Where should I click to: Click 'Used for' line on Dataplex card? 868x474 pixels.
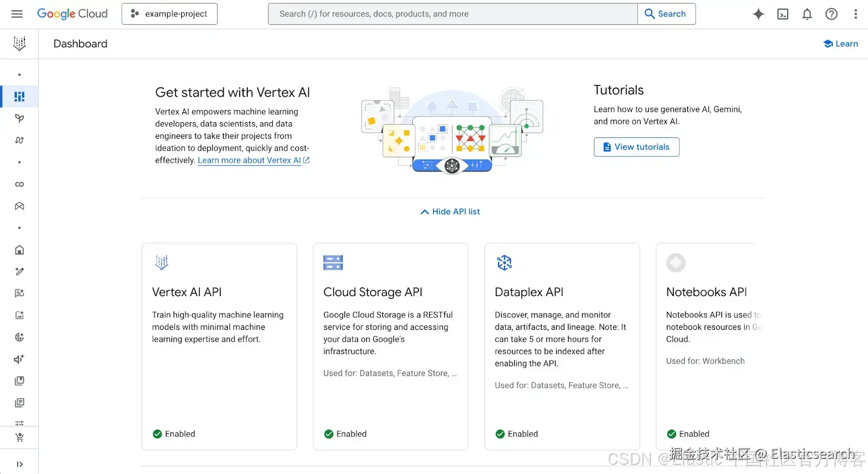point(561,386)
